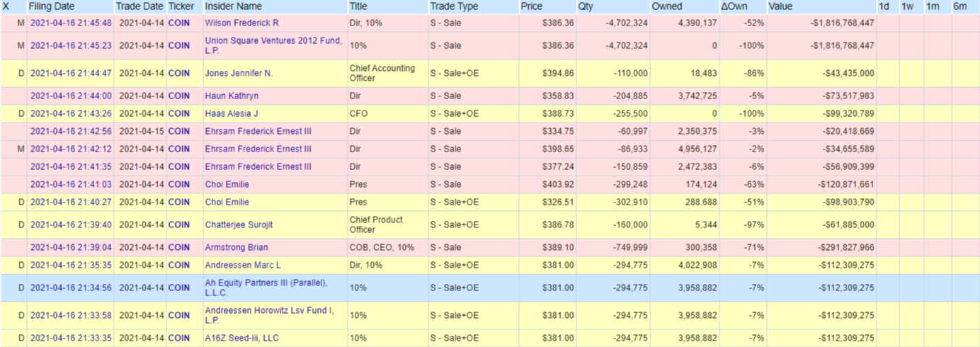Open Ehrsam Frederick Ernest III at $377.24
The width and height of the screenshot is (980, 347).
(258, 166)
